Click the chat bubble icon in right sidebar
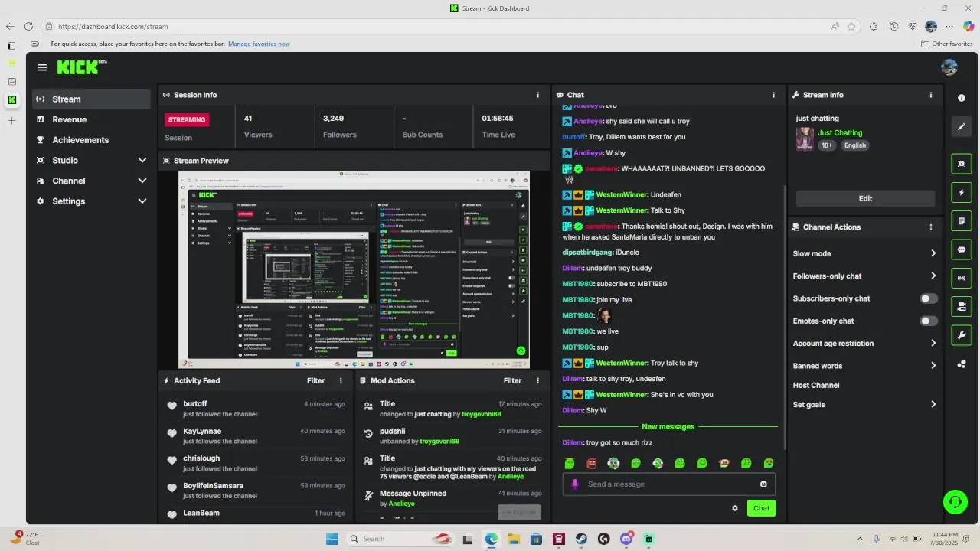The image size is (980, 551). tap(962, 249)
